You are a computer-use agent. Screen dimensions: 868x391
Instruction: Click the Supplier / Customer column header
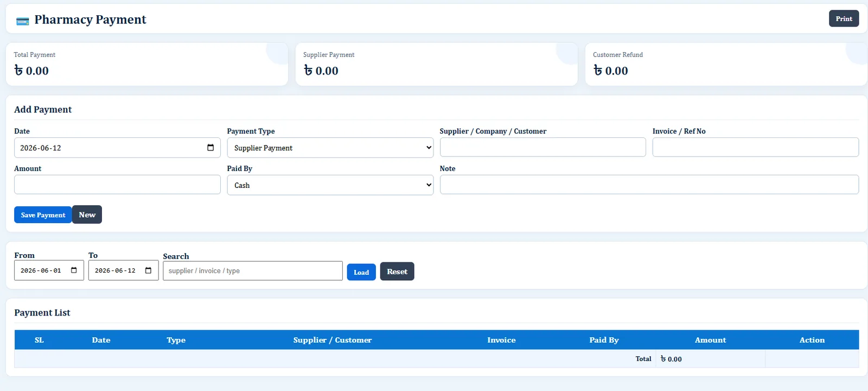pyautogui.click(x=333, y=340)
